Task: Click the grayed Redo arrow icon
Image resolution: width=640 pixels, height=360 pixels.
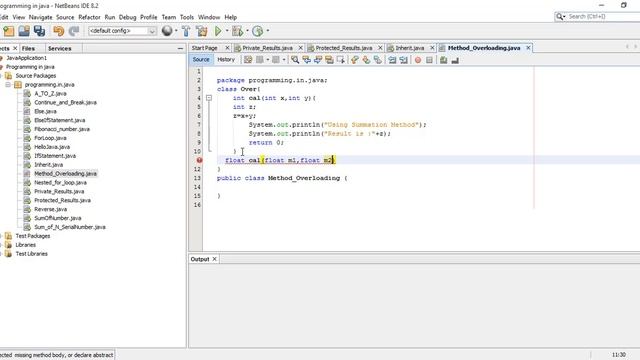Action: tap(74, 31)
